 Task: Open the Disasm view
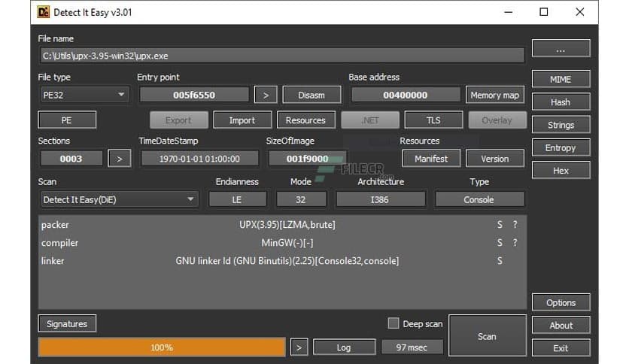click(311, 95)
